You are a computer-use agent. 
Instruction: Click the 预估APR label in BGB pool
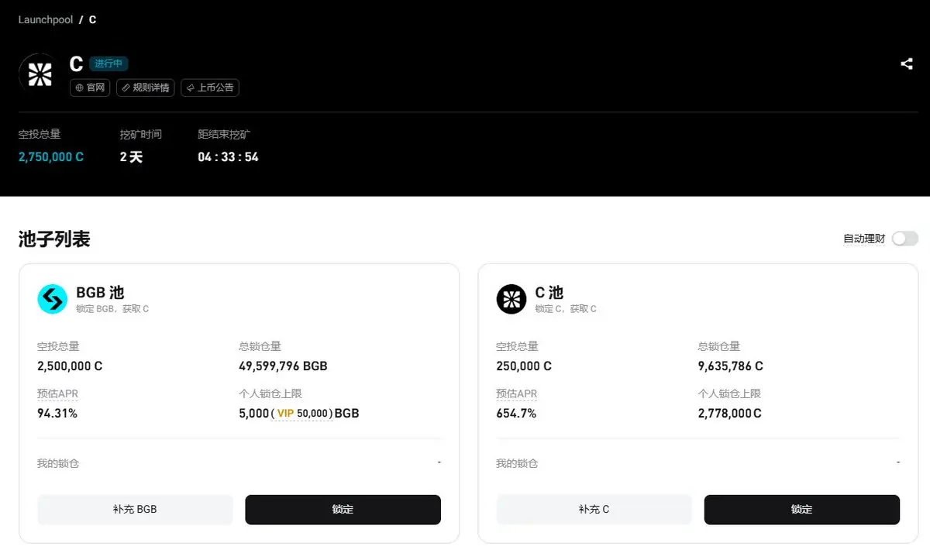coord(58,394)
